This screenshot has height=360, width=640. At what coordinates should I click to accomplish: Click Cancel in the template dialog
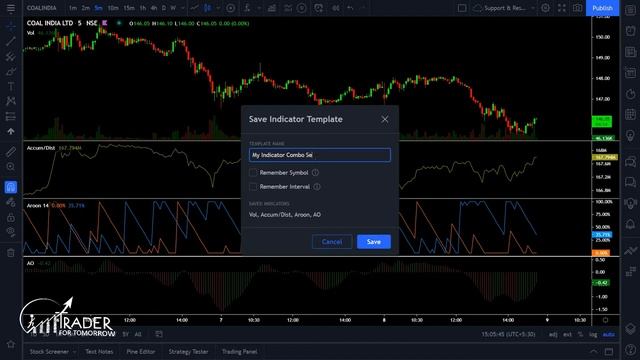(x=332, y=242)
